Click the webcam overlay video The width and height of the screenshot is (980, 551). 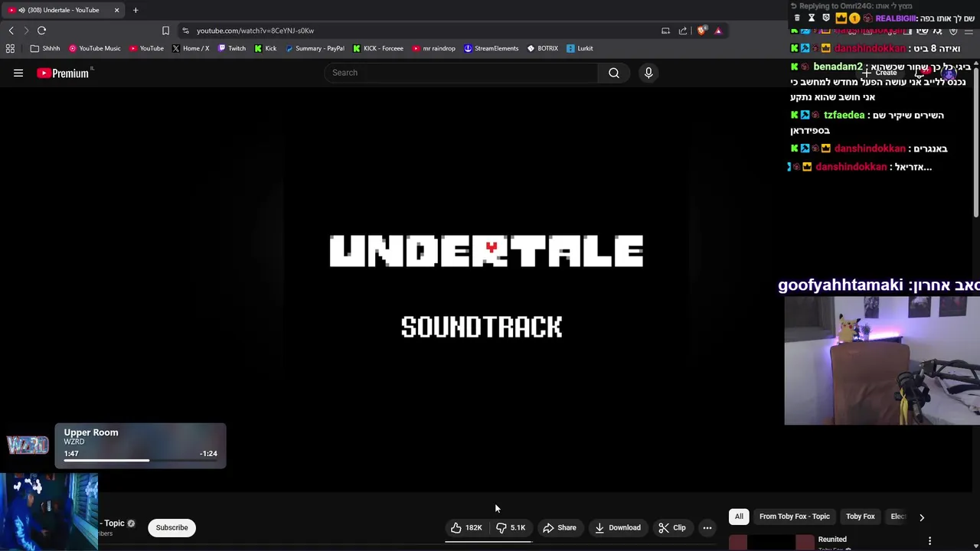click(x=882, y=360)
